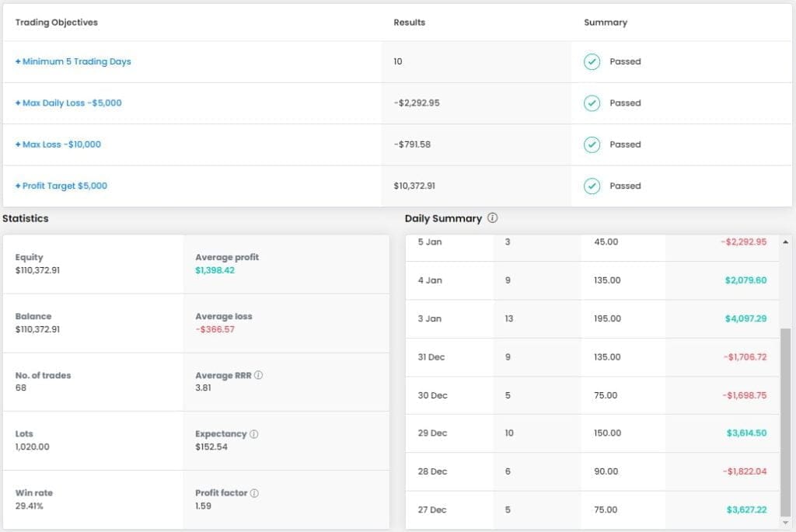Click the Average RRR info icon
This screenshot has height=532, width=796.
coord(259,375)
